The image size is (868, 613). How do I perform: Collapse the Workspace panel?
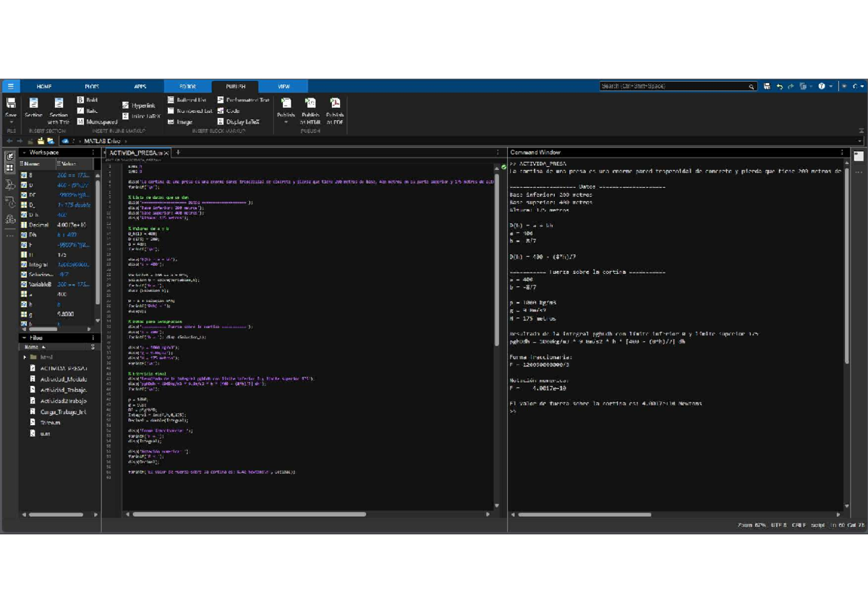[23, 153]
